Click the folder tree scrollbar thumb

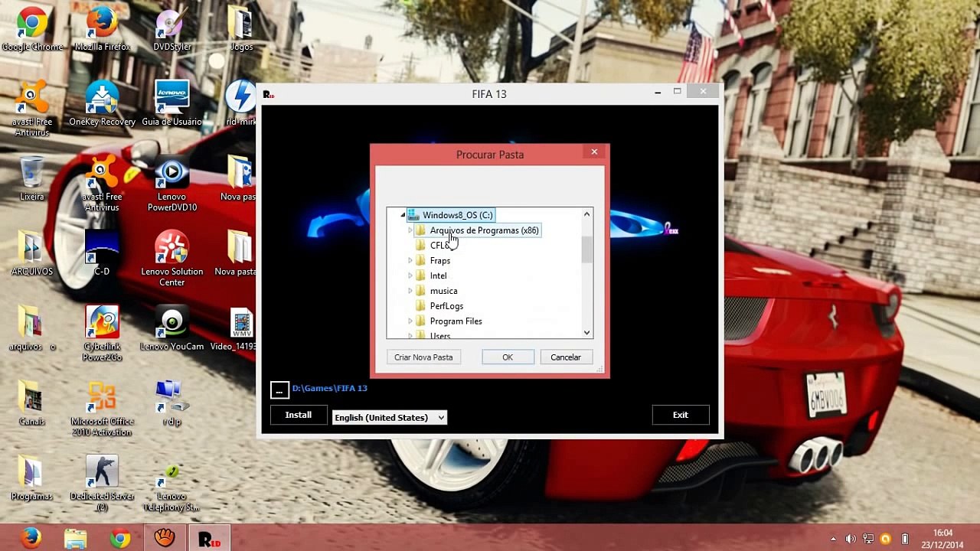587,249
